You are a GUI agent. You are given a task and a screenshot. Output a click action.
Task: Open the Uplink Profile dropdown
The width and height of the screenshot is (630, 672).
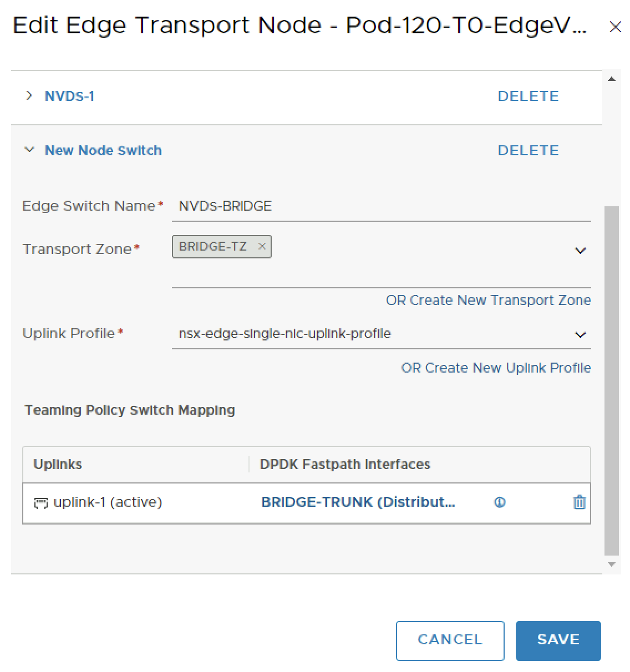click(x=580, y=335)
